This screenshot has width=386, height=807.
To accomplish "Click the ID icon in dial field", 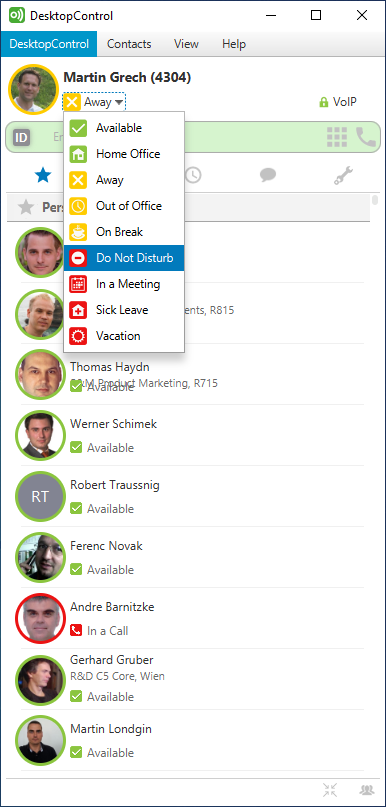I will tap(22, 137).
